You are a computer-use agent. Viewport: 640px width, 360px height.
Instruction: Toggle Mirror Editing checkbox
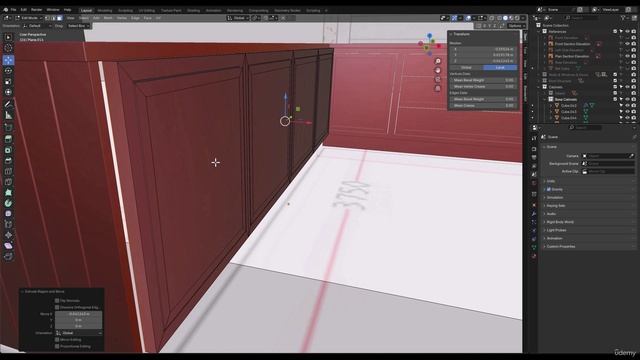[57, 340]
